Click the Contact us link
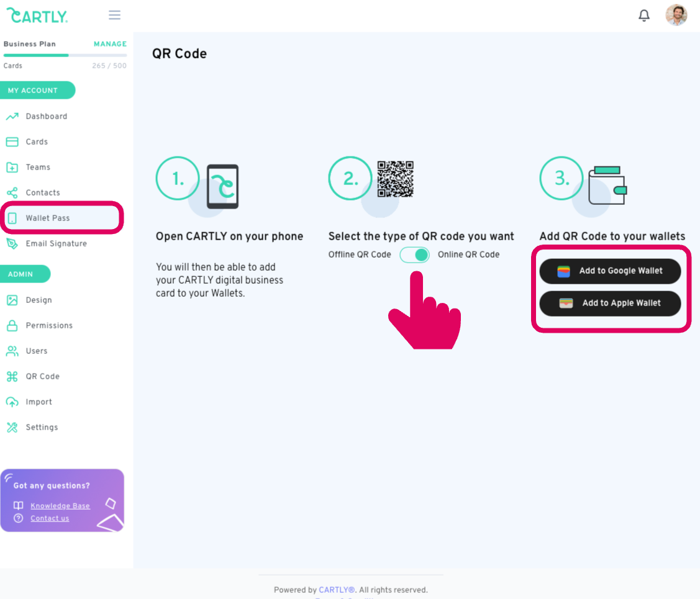 pos(50,518)
